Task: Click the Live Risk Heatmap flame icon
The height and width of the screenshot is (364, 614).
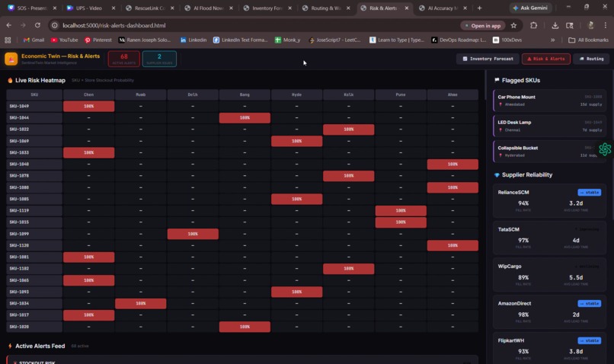Action: (10, 80)
